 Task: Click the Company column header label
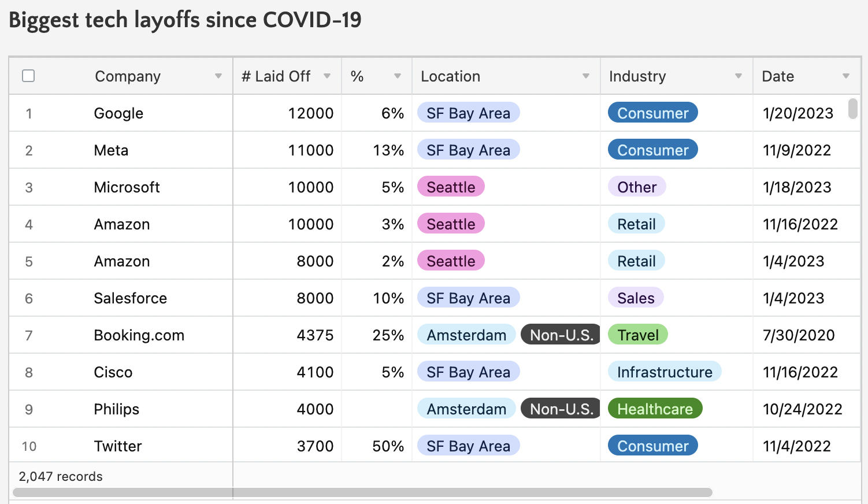(x=128, y=76)
